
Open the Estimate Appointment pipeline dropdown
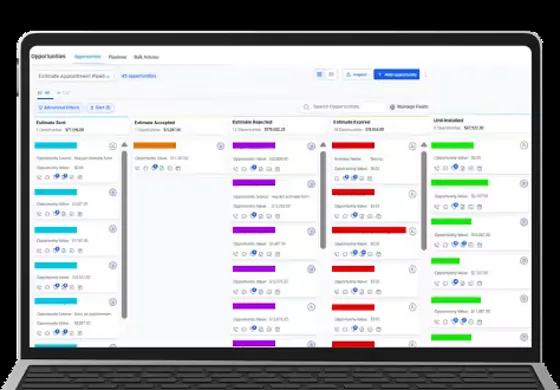click(x=74, y=76)
